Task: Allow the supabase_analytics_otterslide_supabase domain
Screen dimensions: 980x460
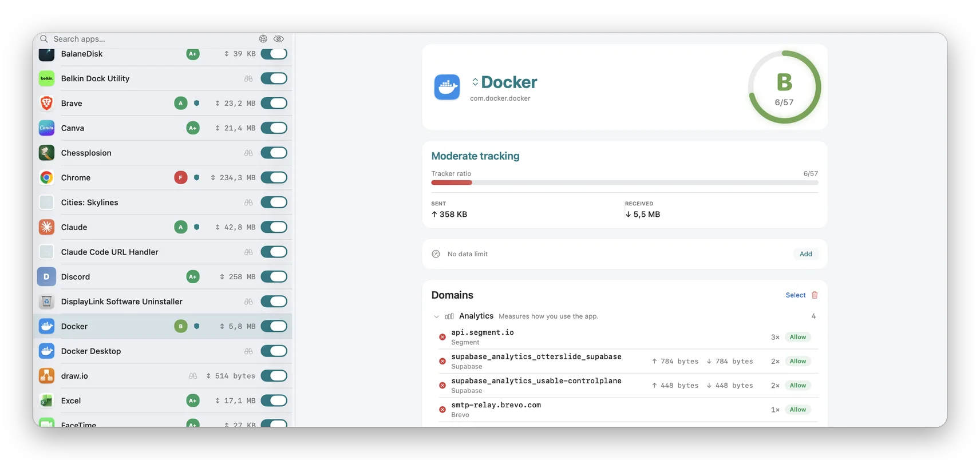Action: [798, 361]
